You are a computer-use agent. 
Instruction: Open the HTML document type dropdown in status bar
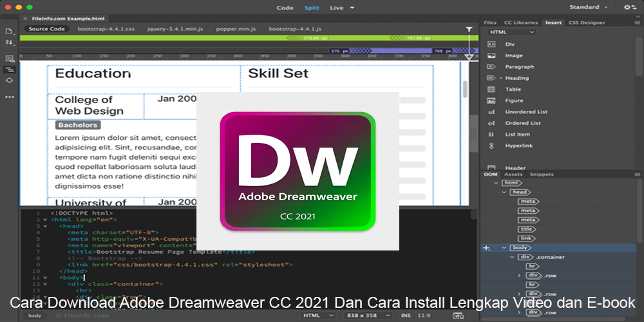[319, 316]
